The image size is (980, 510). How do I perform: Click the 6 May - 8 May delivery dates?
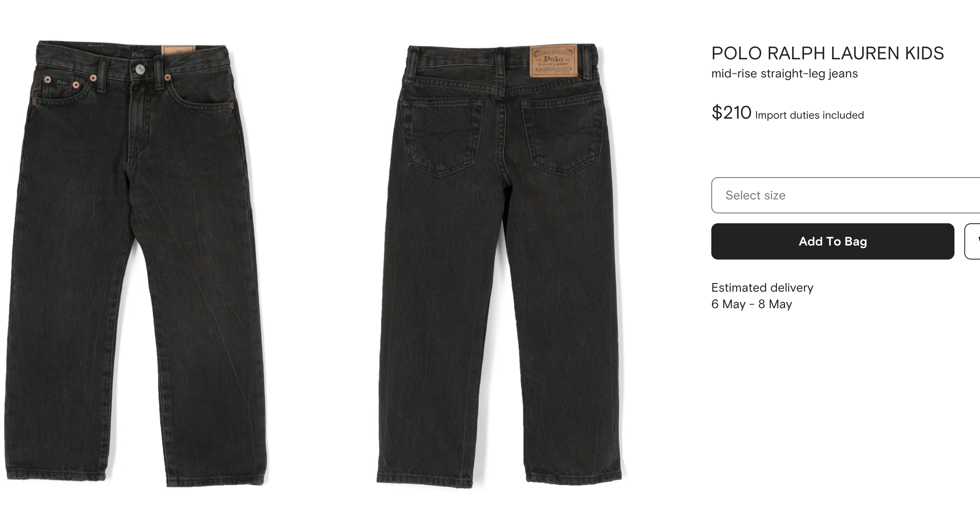752,304
